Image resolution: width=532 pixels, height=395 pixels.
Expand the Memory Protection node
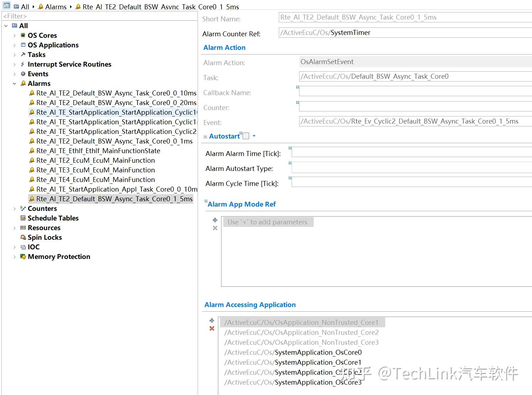pyautogui.click(x=15, y=256)
